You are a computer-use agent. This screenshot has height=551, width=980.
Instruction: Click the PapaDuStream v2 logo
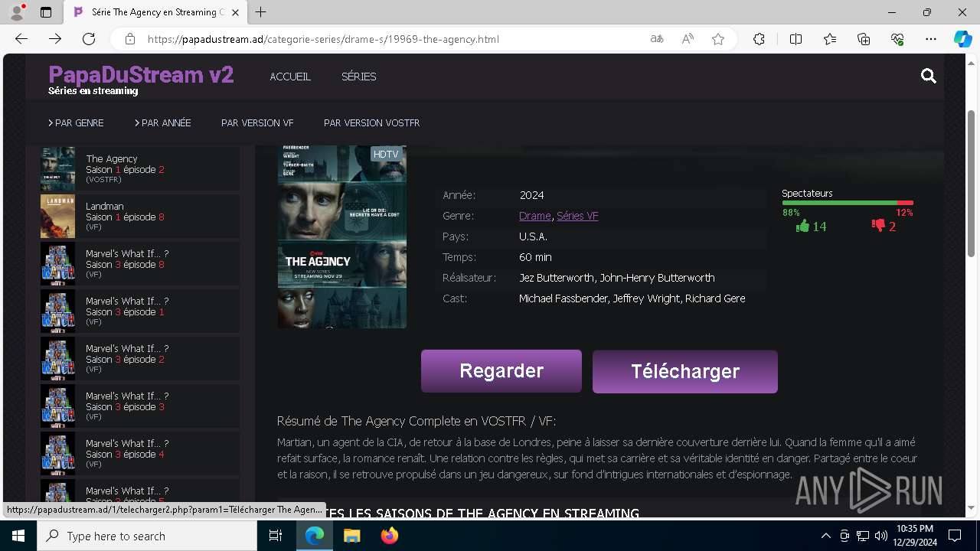[x=141, y=75]
